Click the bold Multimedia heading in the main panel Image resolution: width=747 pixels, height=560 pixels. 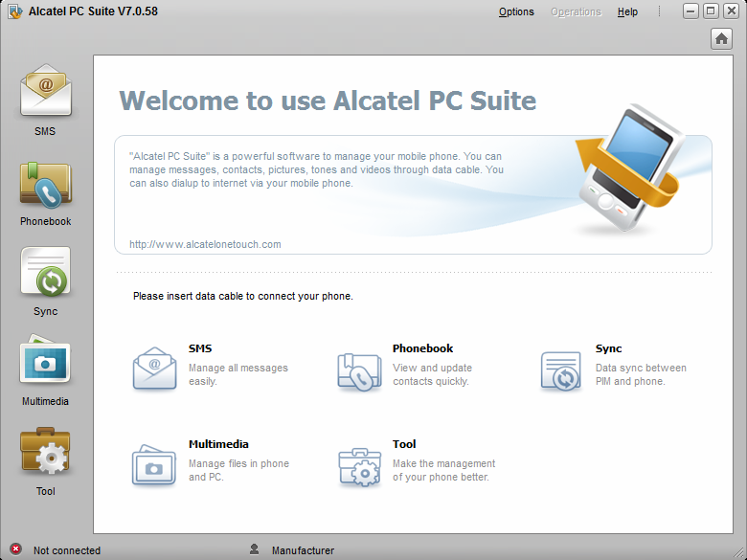click(218, 444)
